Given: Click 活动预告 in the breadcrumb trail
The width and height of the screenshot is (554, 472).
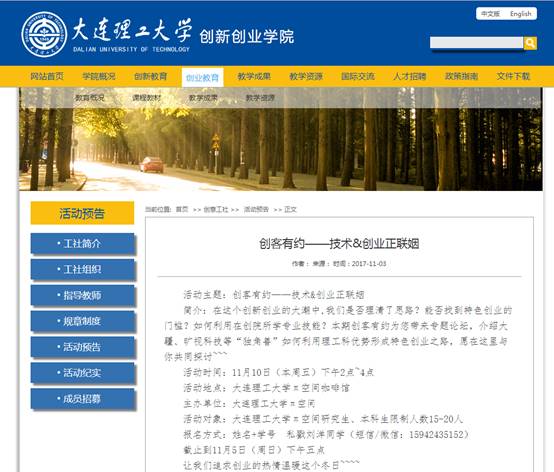Looking at the screenshot, I should tap(256, 210).
